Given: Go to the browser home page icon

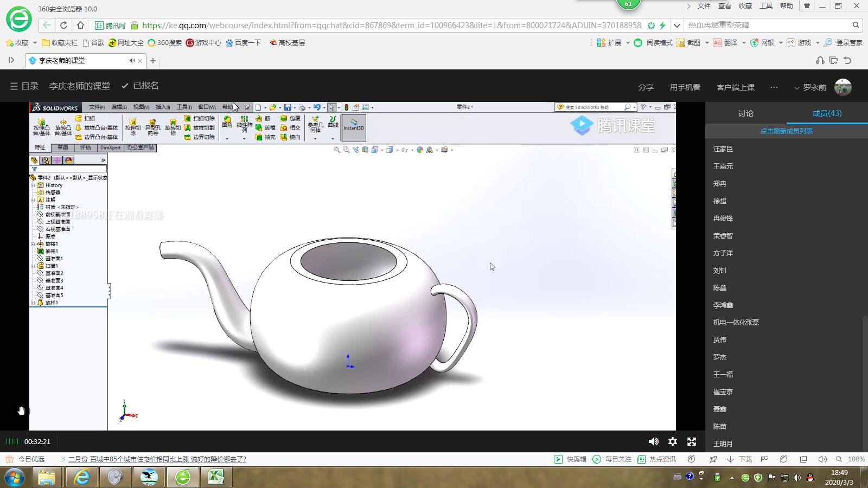Looking at the screenshot, I should tap(80, 25).
